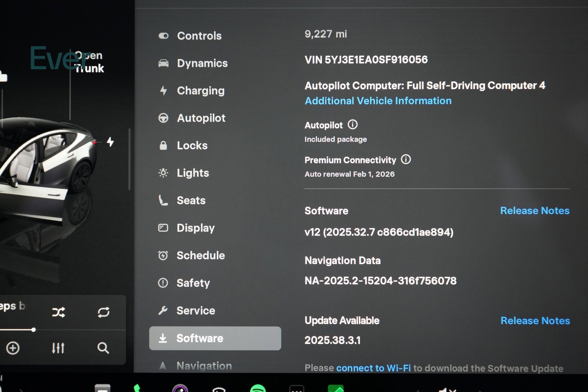Tap Open Trunk on the car
This screenshot has width=588, height=392.
click(89, 62)
